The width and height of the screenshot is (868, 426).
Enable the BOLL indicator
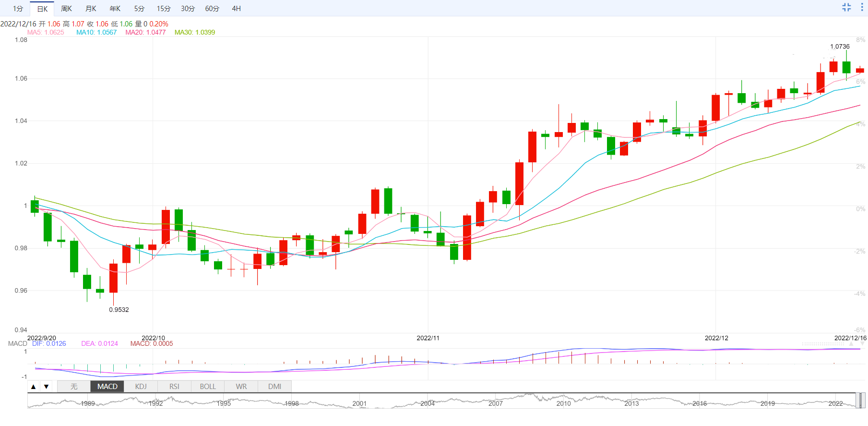pos(208,387)
